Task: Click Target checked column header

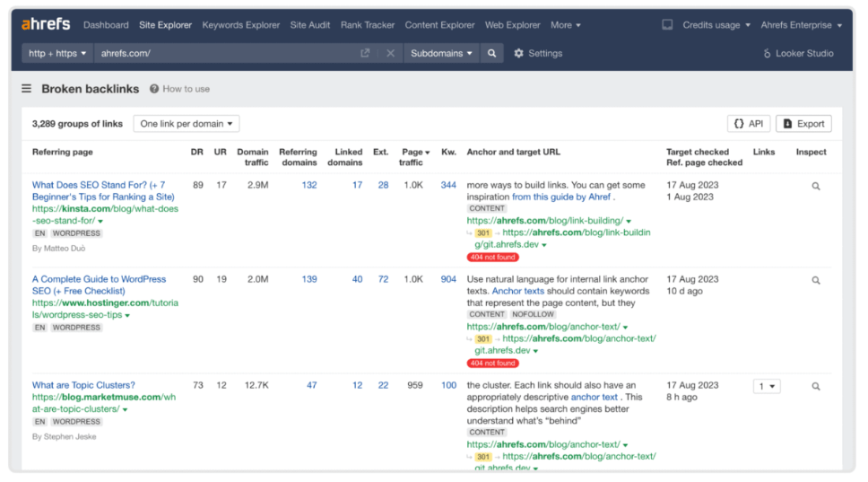Action: [x=698, y=151]
